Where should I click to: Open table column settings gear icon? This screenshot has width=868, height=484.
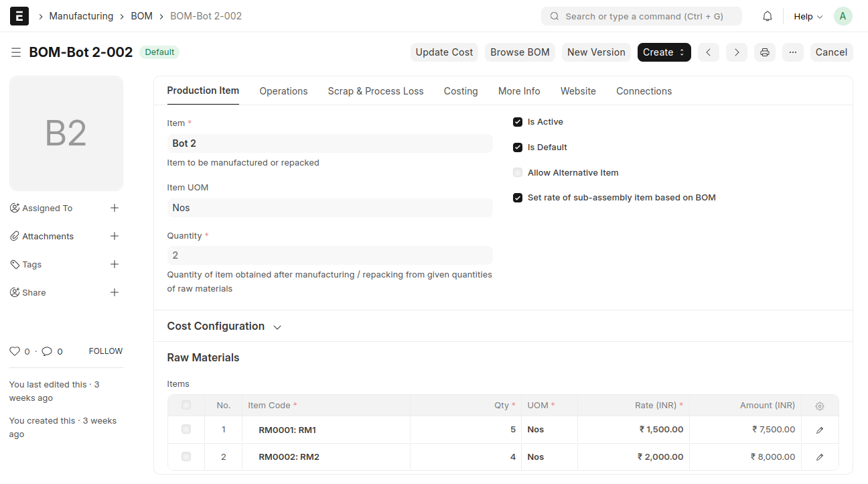[820, 406]
